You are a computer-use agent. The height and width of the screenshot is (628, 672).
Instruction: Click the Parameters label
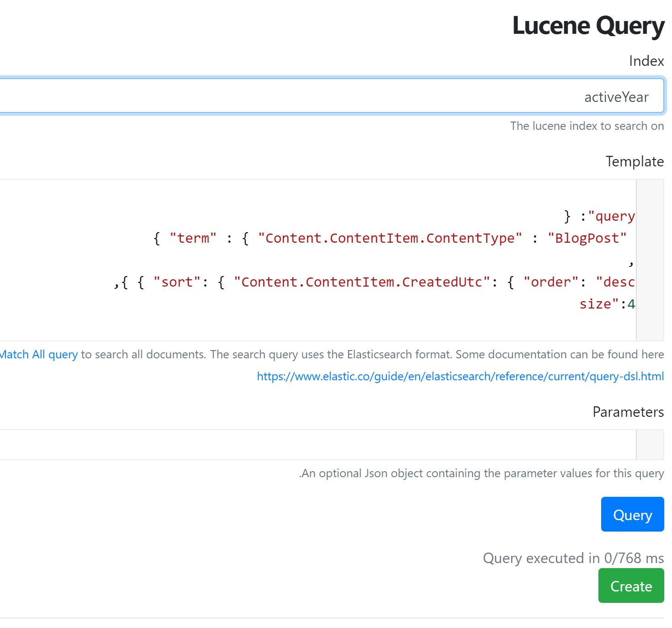628,412
